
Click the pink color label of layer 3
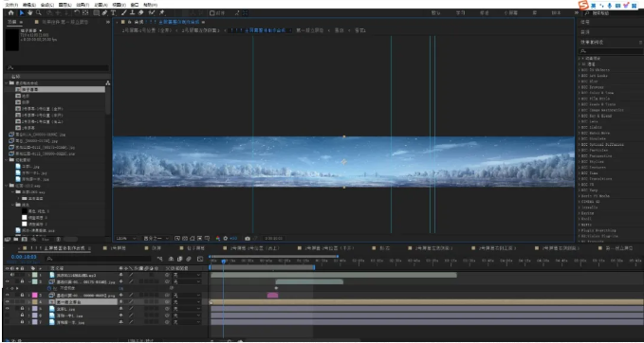point(35,295)
